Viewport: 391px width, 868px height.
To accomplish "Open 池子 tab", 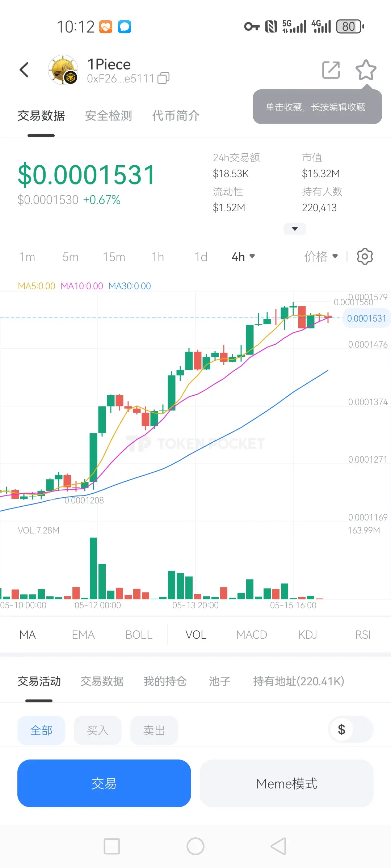I will tap(220, 681).
